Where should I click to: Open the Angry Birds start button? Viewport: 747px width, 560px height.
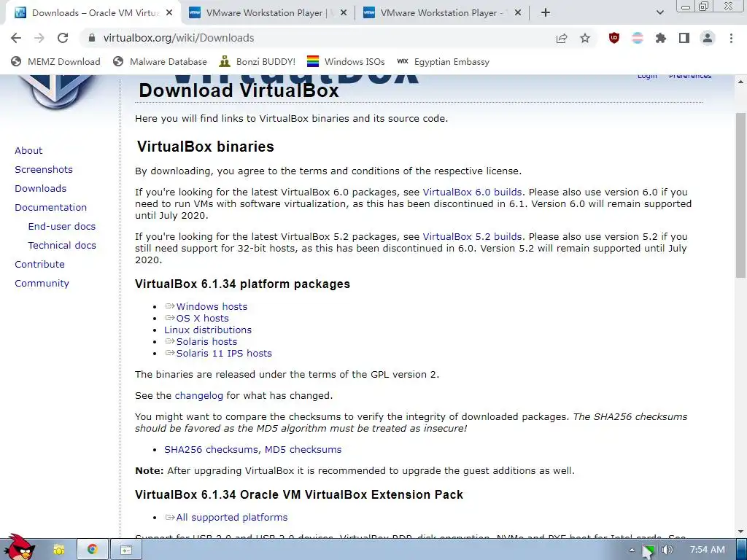pos(19,548)
